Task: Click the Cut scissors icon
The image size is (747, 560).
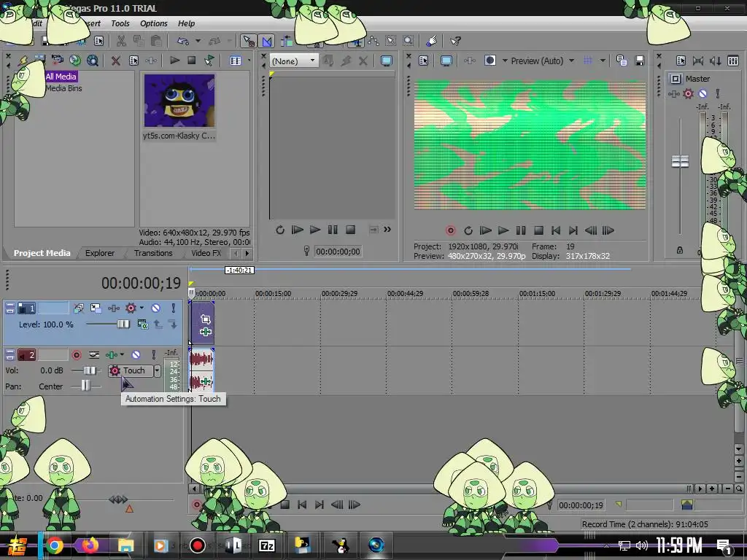Action: (121, 41)
